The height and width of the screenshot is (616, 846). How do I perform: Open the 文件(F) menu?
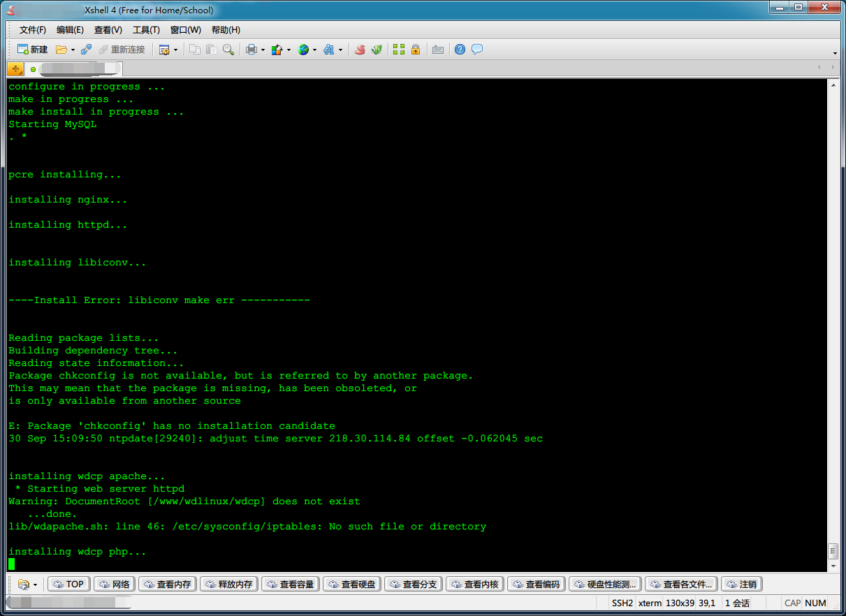pos(33,30)
